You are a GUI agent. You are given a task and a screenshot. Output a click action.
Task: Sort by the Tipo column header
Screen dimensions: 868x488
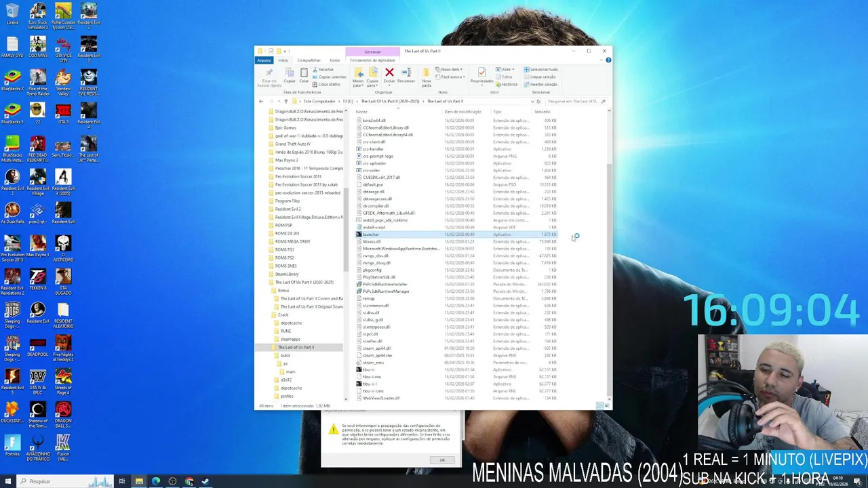pos(497,112)
